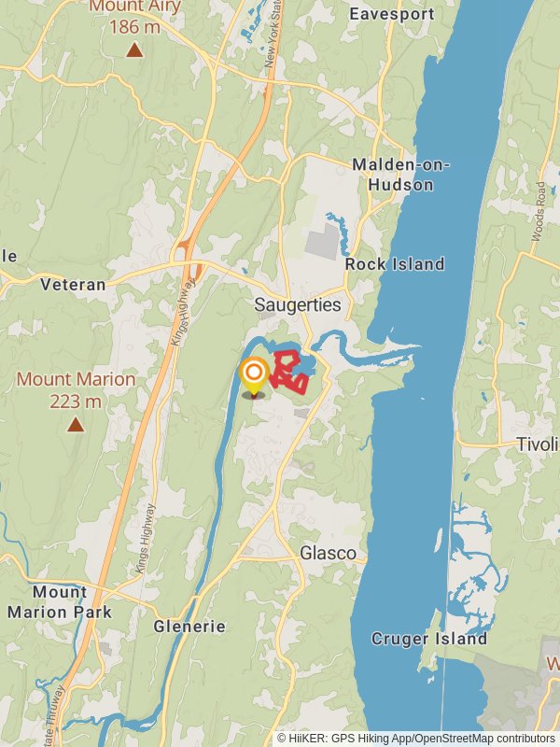560x747 pixels.
Task: Click the Cruger Island label
Action: [429, 639]
